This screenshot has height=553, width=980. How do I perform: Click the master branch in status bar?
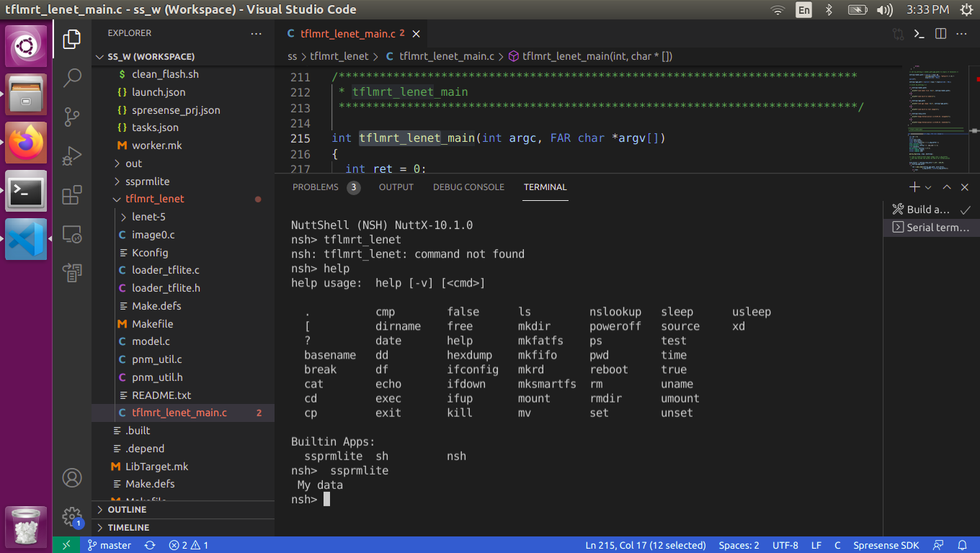click(x=110, y=545)
